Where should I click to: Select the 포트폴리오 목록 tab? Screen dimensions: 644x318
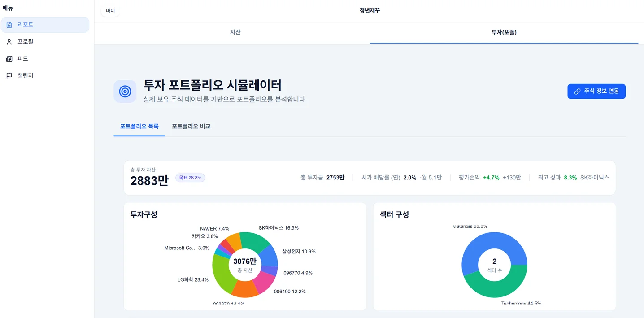click(x=139, y=126)
